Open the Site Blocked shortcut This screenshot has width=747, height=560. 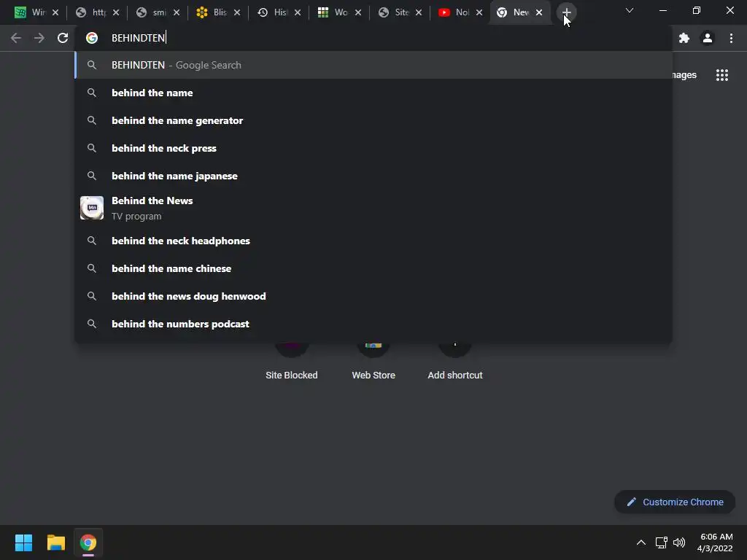coord(292,362)
